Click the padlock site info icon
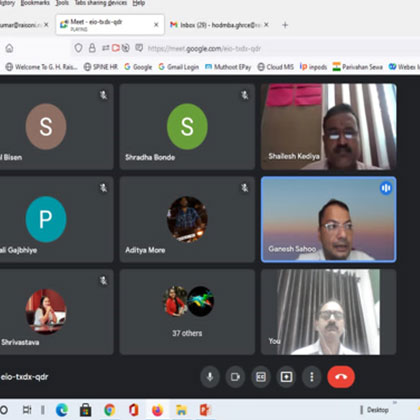 coord(92,49)
